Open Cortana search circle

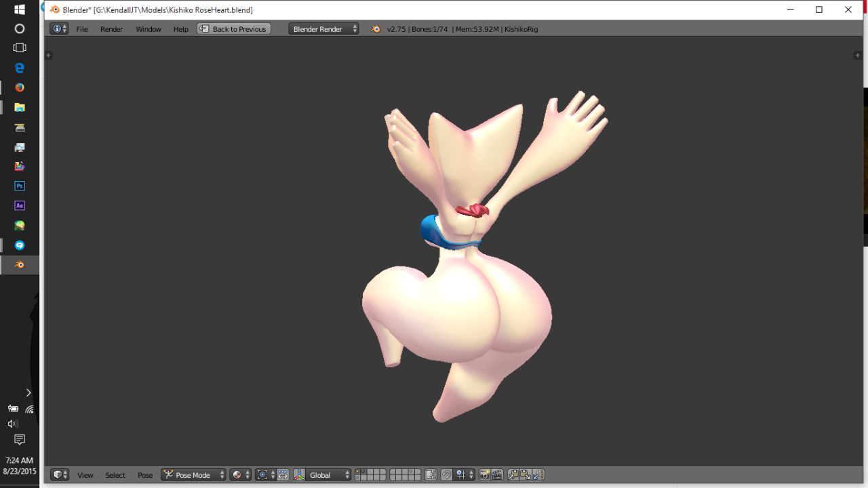20,28
